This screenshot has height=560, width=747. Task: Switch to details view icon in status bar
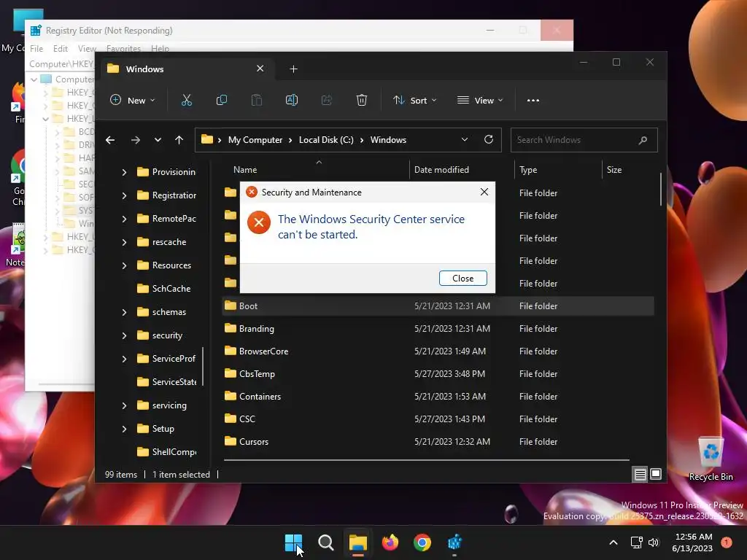(x=640, y=474)
